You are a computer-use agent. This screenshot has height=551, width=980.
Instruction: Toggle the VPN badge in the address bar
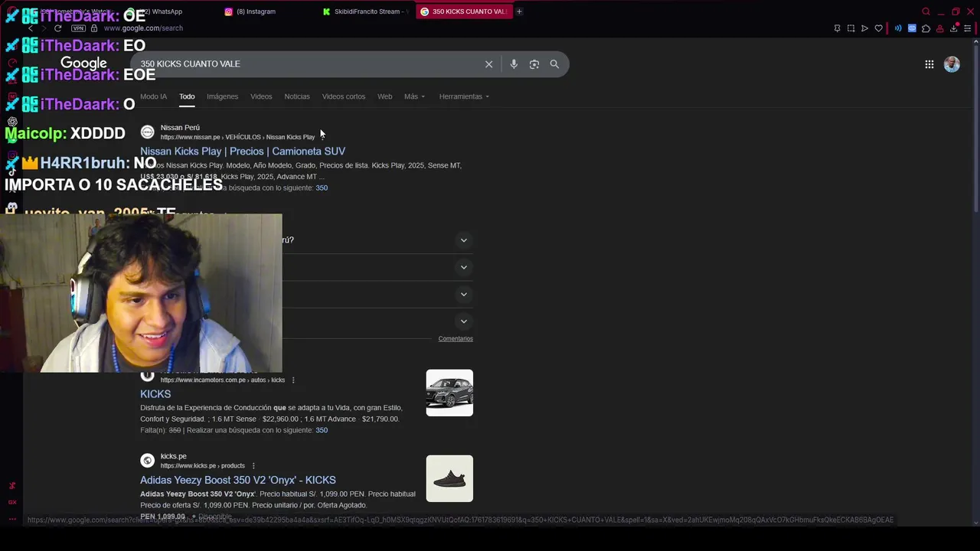tap(78, 28)
